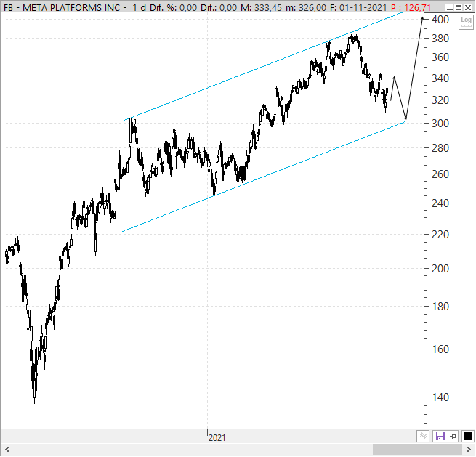Click the M: 333,45 maximum value
This screenshot has width=476, height=457.
261,7
